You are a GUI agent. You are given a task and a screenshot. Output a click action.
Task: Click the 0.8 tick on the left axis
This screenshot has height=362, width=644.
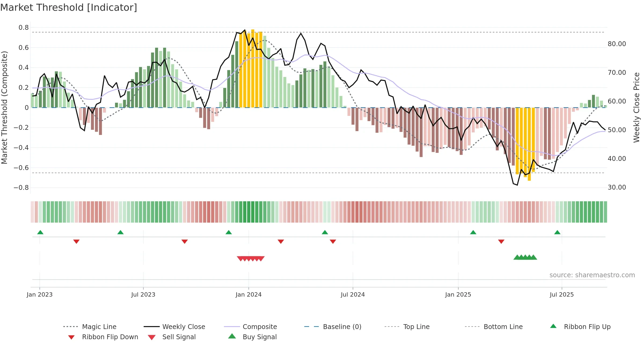[24, 28]
